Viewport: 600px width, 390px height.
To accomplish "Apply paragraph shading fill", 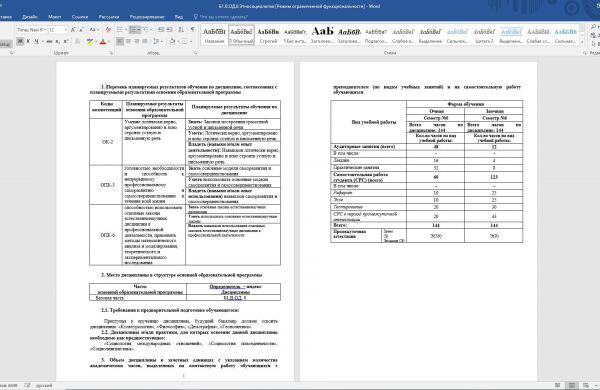I will point(172,41).
